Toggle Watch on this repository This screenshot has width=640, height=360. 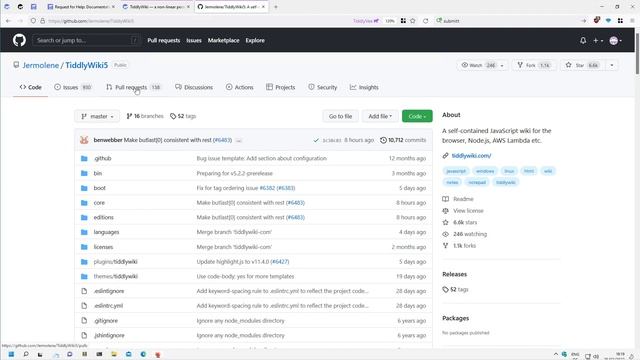[478, 65]
